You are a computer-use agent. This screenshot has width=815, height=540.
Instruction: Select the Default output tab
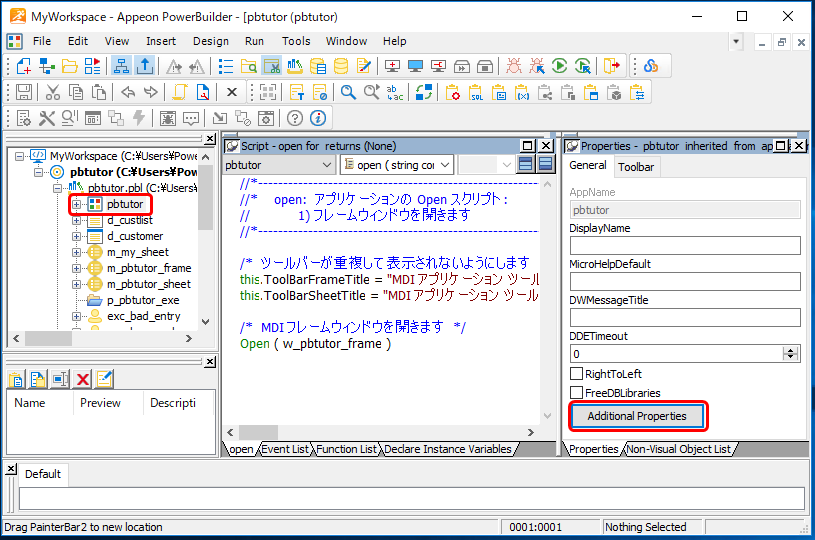pyautogui.click(x=43, y=474)
